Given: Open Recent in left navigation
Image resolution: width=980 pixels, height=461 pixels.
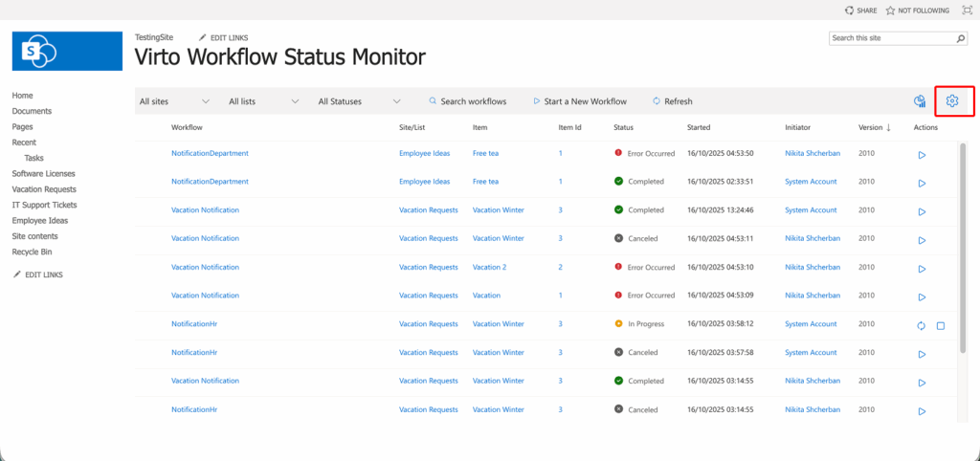Looking at the screenshot, I should click(x=24, y=143).
